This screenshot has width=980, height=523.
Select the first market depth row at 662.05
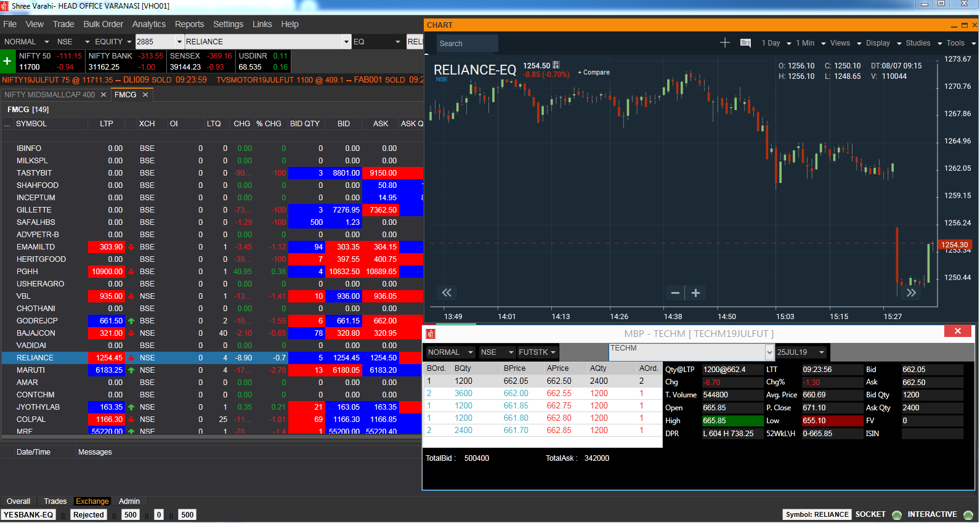coord(543,381)
